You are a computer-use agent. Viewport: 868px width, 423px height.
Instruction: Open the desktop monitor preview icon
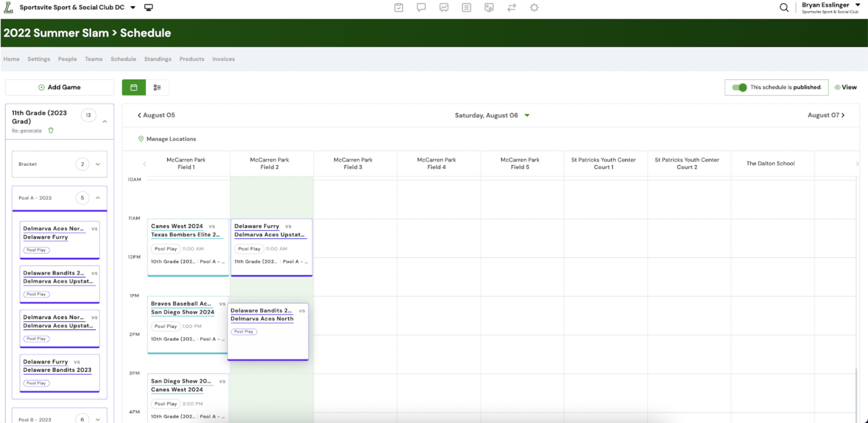[149, 7]
